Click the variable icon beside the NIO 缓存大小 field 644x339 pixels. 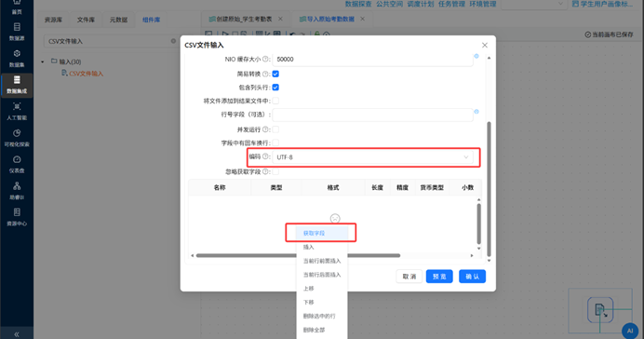pyautogui.click(x=476, y=56)
